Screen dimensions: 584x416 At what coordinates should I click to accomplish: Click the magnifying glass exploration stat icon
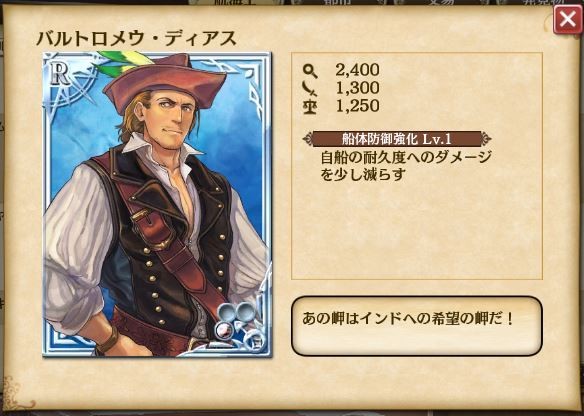[x=310, y=71]
